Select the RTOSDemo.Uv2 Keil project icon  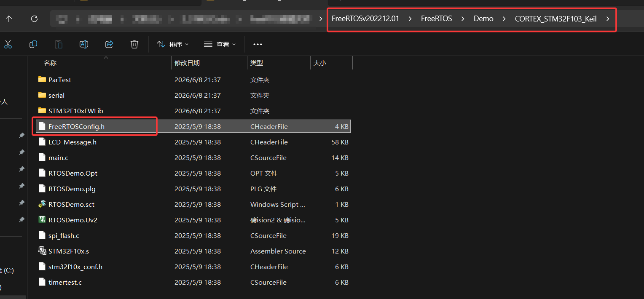coord(42,220)
